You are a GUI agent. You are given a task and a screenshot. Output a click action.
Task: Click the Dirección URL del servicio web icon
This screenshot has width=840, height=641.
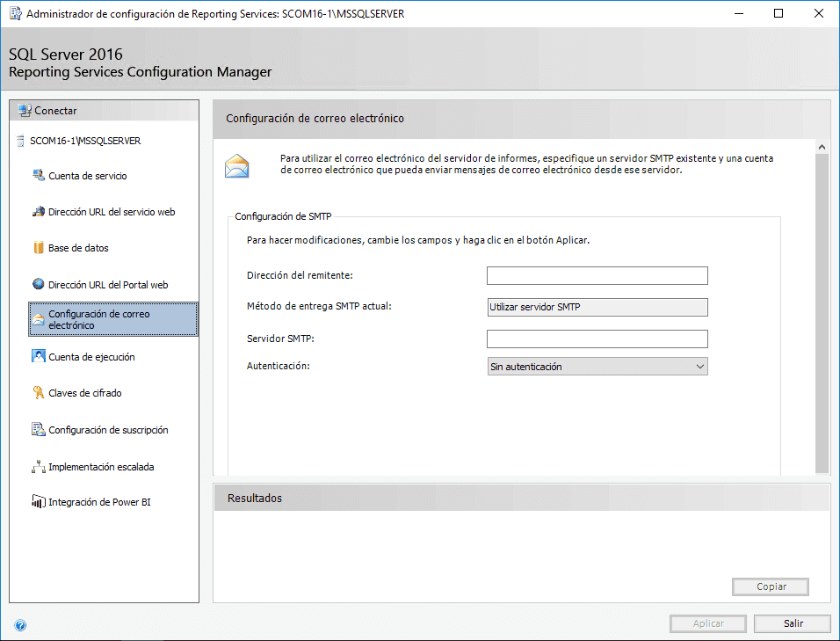[39, 212]
